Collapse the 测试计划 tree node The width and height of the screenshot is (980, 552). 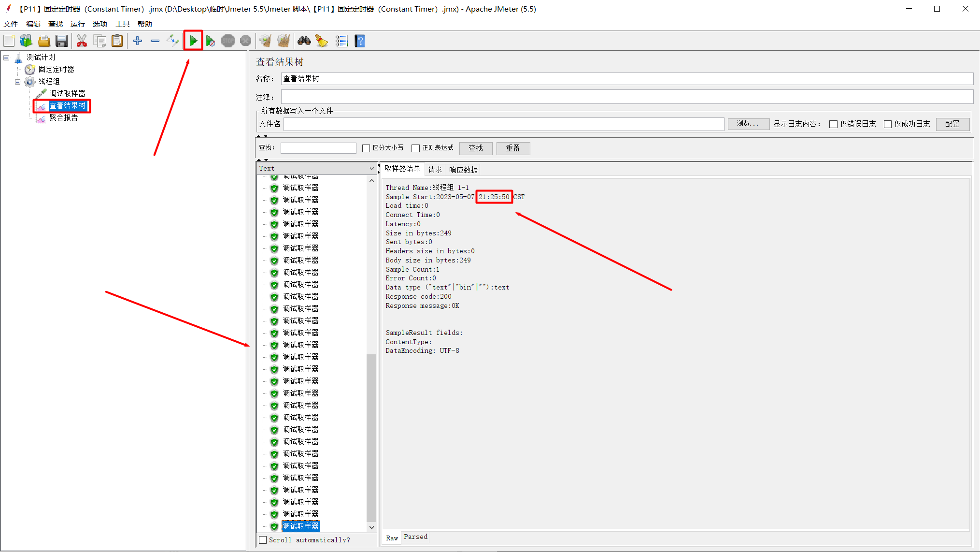(x=6, y=58)
